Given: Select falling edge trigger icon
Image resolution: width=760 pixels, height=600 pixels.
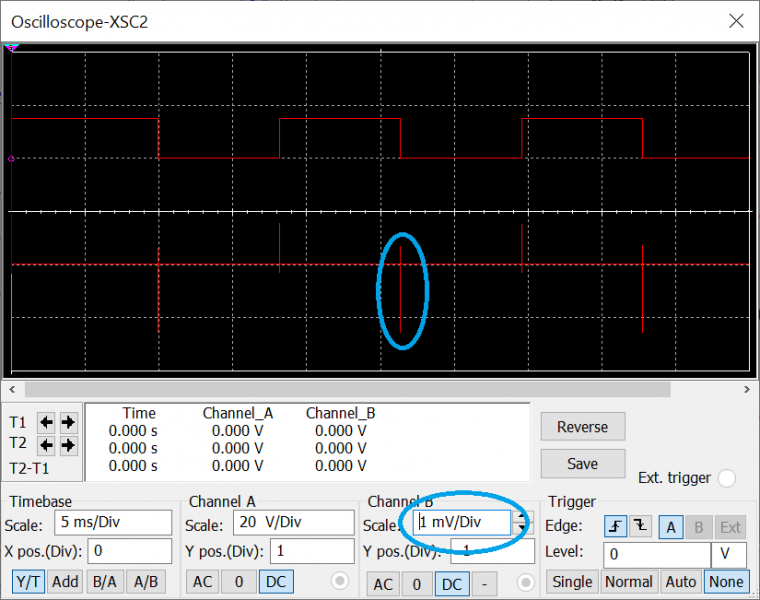Looking at the screenshot, I should pyautogui.click(x=641, y=527).
